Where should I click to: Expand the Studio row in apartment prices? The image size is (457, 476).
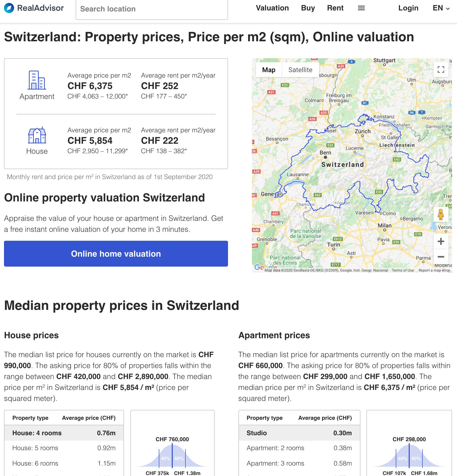pos(299,433)
